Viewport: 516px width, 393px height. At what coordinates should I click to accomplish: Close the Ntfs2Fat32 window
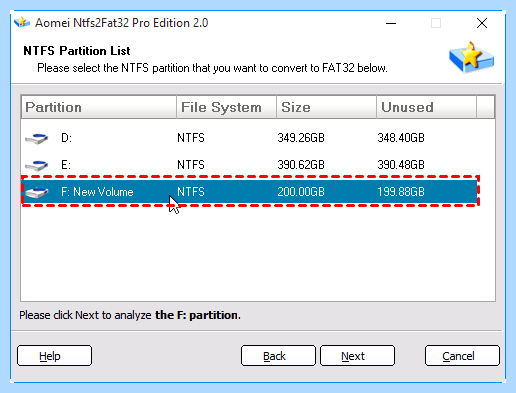[482, 23]
